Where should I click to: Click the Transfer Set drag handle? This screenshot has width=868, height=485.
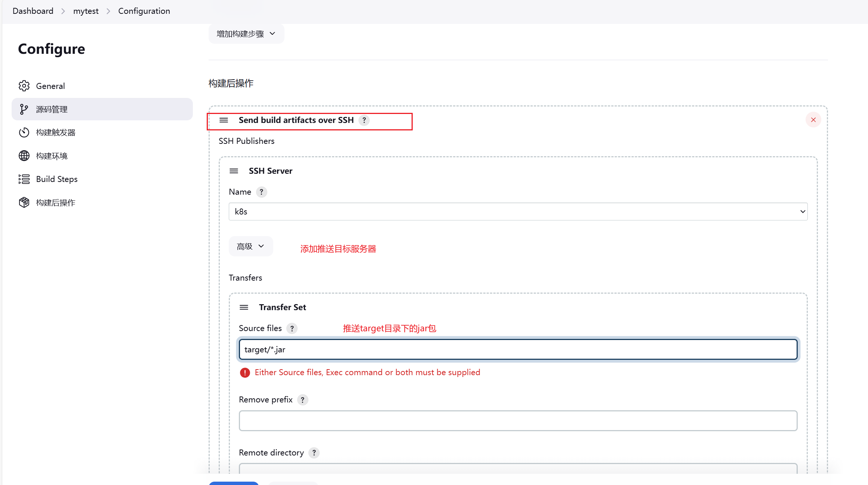(x=244, y=307)
